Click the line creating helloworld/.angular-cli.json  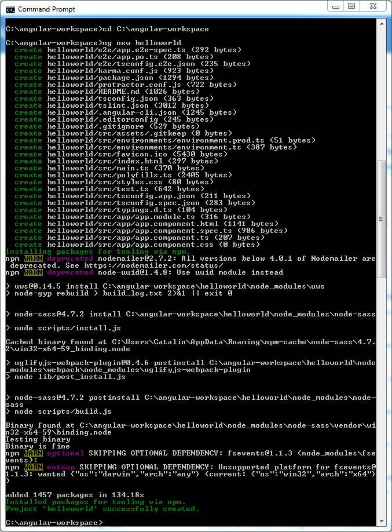pyautogui.click(x=126, y=112)
